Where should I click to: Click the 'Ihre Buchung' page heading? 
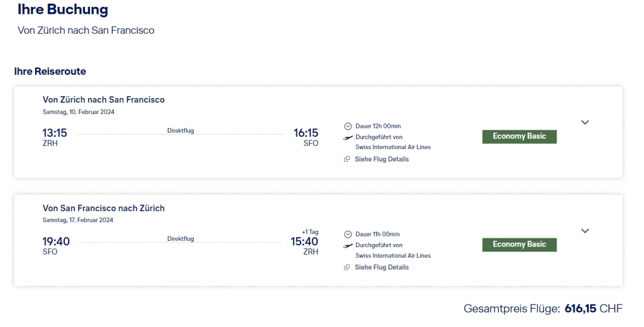point(62,10)
